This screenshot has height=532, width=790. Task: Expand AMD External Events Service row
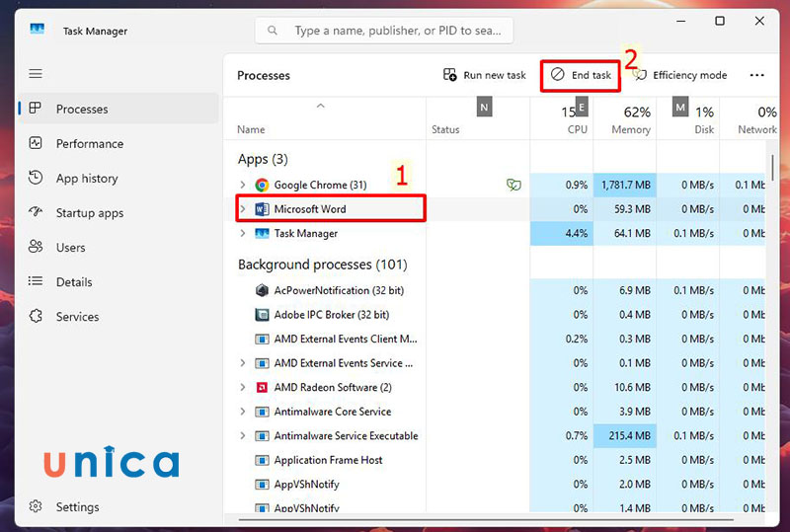point(243,363)
